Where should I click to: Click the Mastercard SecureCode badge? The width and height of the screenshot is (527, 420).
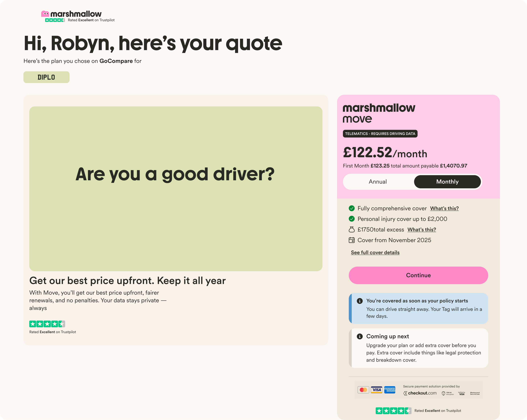pos(475,393)
